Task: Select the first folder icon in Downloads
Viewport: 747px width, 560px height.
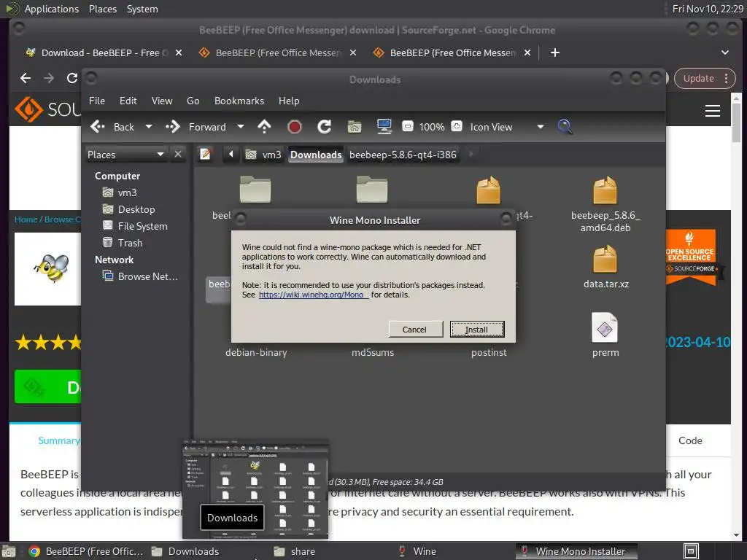Action: click(255, 190)
